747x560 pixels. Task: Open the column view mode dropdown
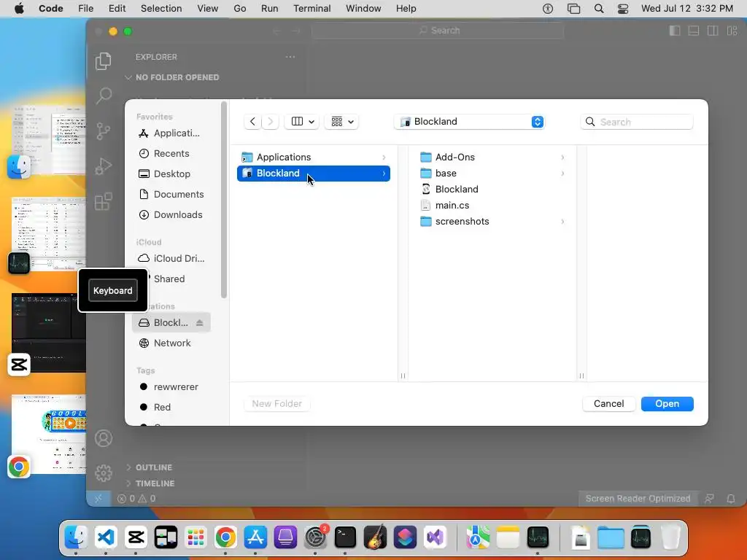(x=303, y=122)
